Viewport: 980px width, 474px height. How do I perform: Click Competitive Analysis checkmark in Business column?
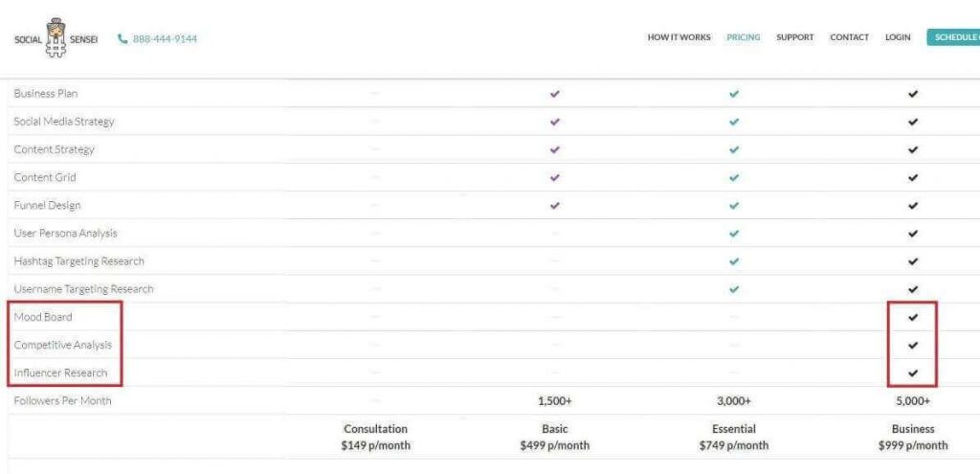click(x=913, y=345)
